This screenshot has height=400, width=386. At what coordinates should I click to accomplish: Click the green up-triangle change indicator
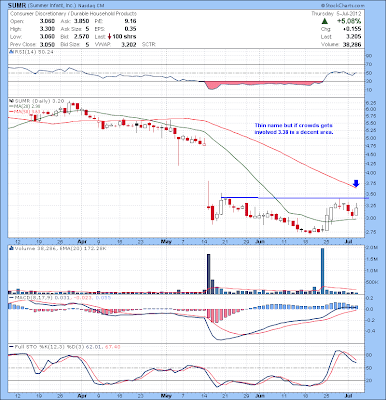[324, 21]
